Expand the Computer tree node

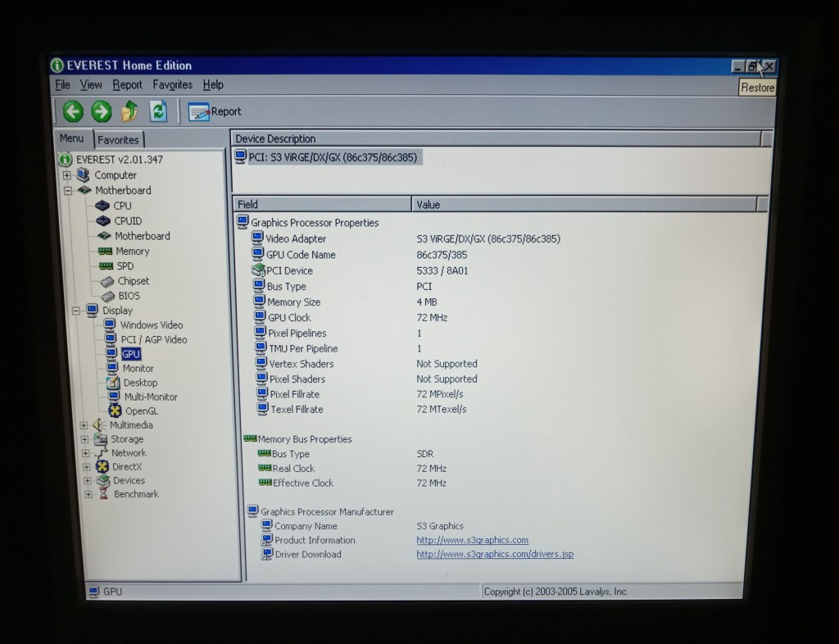[x=67, y=175]
